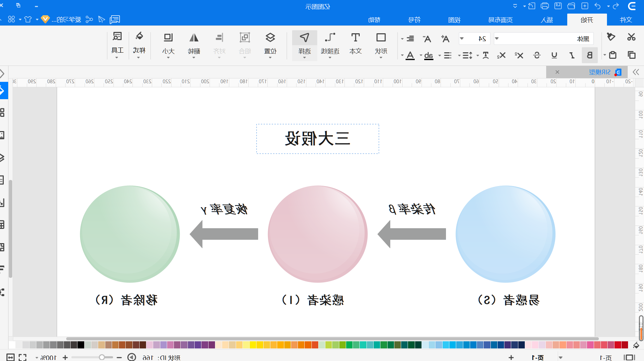Click the Cut scissors icon
The height and width of the screenshot is (361, 644).
(631, 37)
